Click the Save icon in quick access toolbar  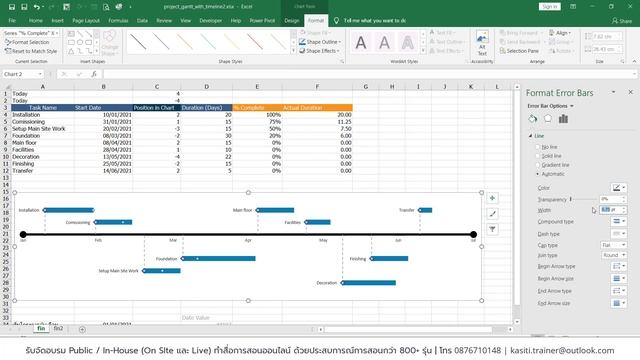pyautogui.click(x=12, y=7)
